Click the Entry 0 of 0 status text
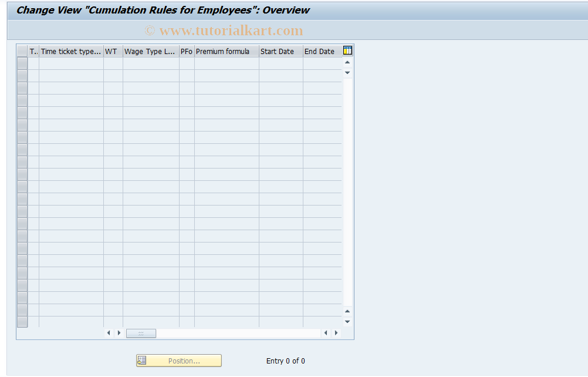The width and height of the screenshot is (588, 377). pyautogui.click(x=285, y=361)
